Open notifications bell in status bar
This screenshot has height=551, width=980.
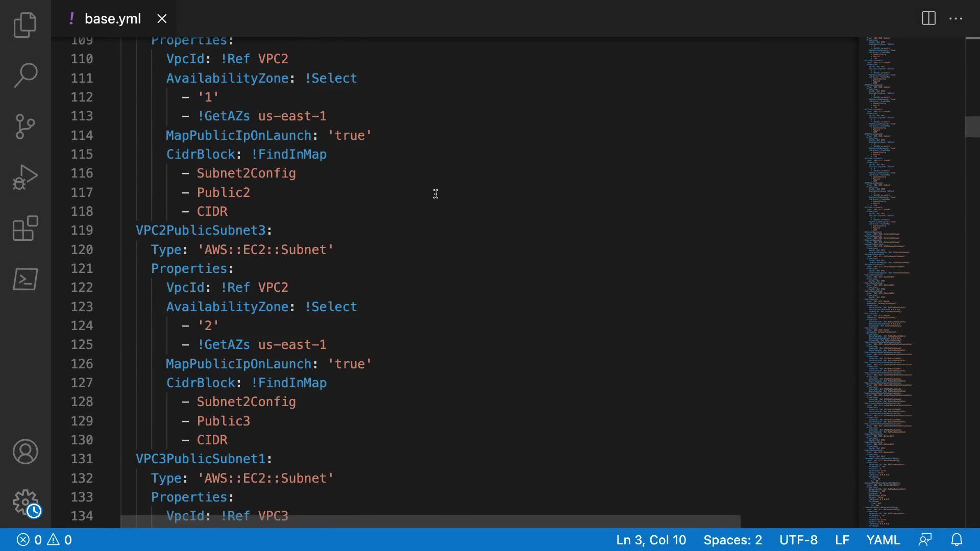click(x=957, y=540)
